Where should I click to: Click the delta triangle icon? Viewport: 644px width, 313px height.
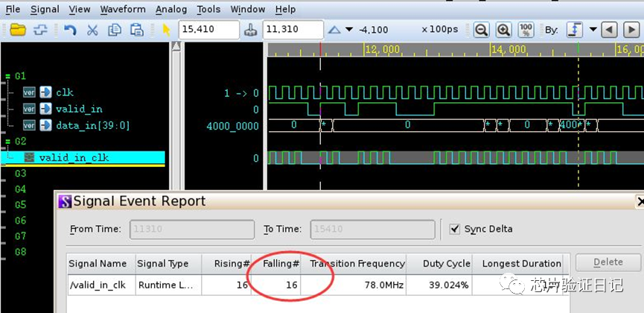334,30
